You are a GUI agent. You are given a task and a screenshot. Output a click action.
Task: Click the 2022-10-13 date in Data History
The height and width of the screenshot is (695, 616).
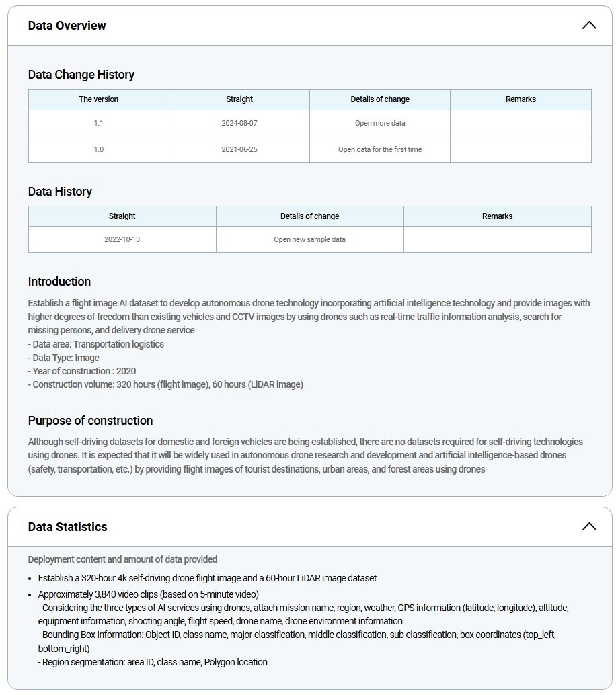click(122, 239)
